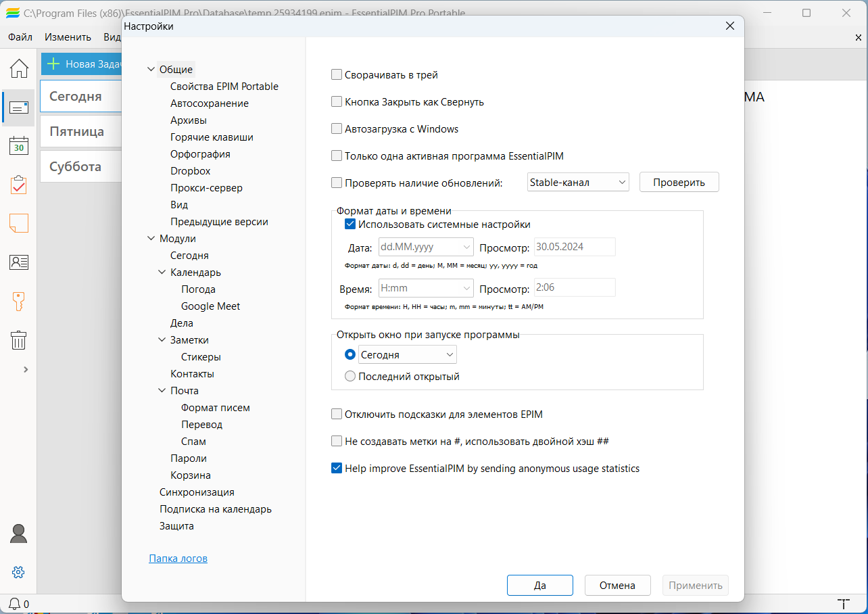This screenshot has height=614, width=868.
Task: Open the Изменить menu
Action: (68, 37)
